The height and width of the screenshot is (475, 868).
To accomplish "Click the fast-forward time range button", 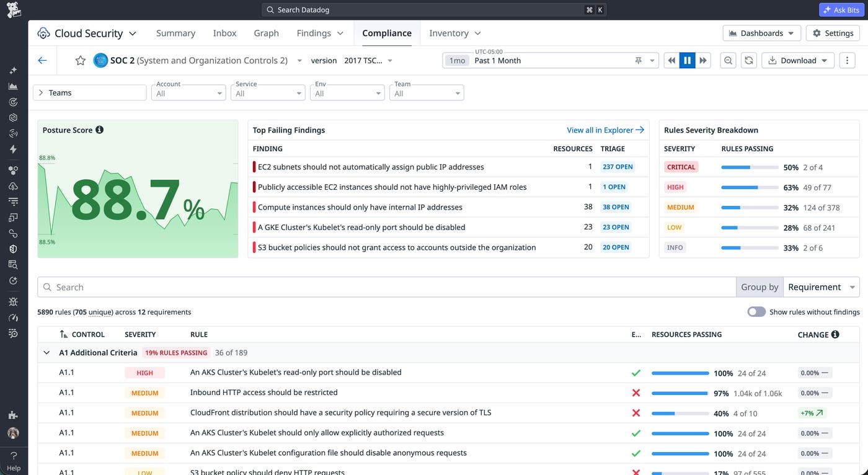I will tap(703, 60).
